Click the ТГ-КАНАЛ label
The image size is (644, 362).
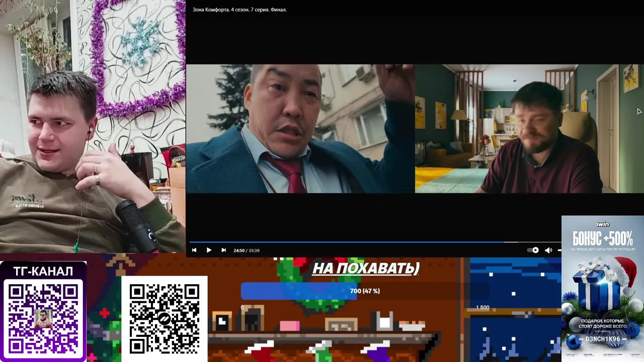click(x=43, y=271)
